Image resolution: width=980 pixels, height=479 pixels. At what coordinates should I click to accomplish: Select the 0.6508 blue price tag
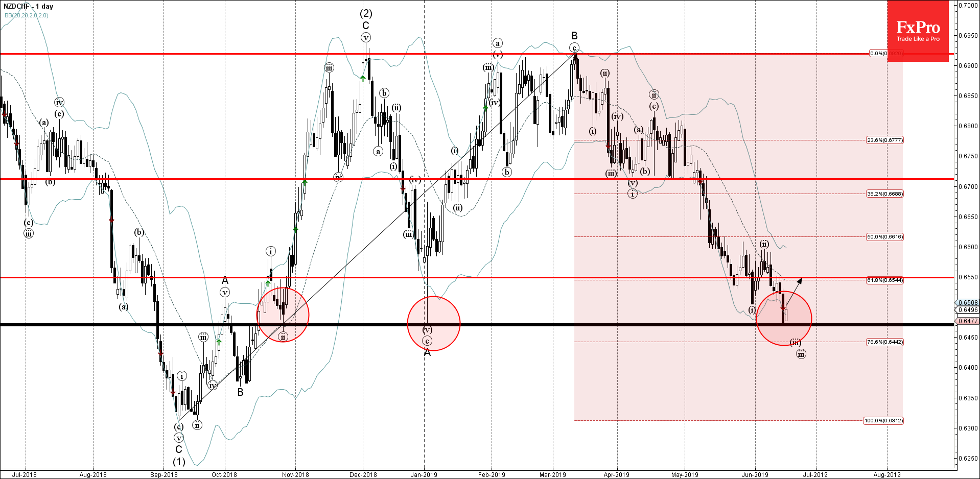click(967, 303)
